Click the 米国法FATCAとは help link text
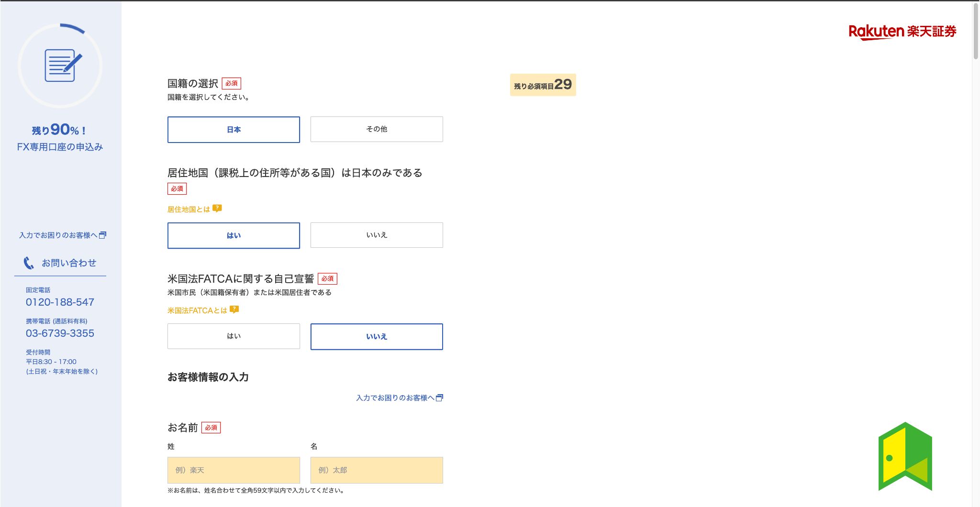980x507 pixels. pos(197,310)
